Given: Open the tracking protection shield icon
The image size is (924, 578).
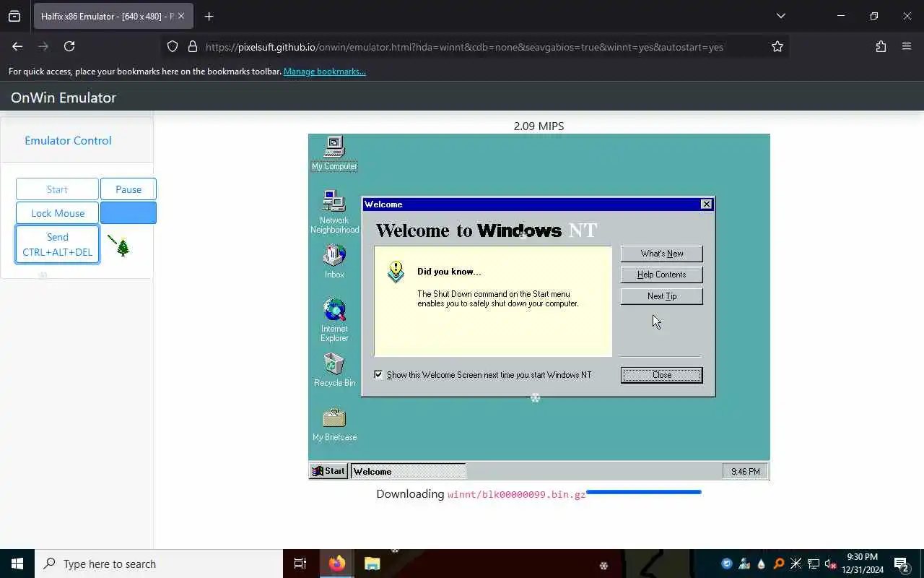Looking at the screenshot, I should point(173,46).
